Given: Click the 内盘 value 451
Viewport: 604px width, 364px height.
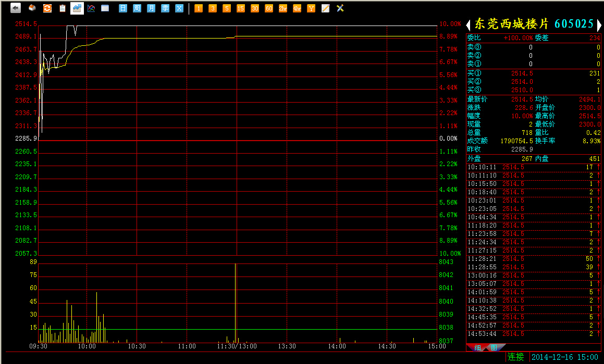Looking at the screenshot, I should click(x=595, y=158).
